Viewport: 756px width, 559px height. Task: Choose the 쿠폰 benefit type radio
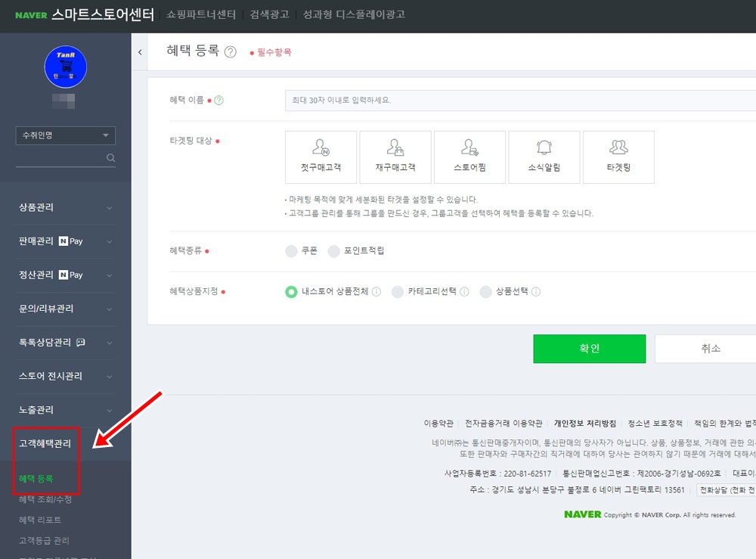(291, 251)
